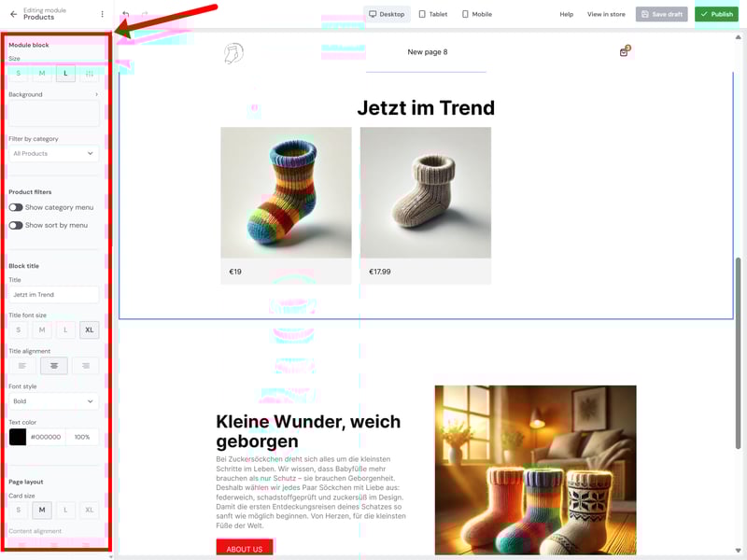This screenshot has width=747, height=560.
Task: Set card size to L
Action: [x=65, y=510]
